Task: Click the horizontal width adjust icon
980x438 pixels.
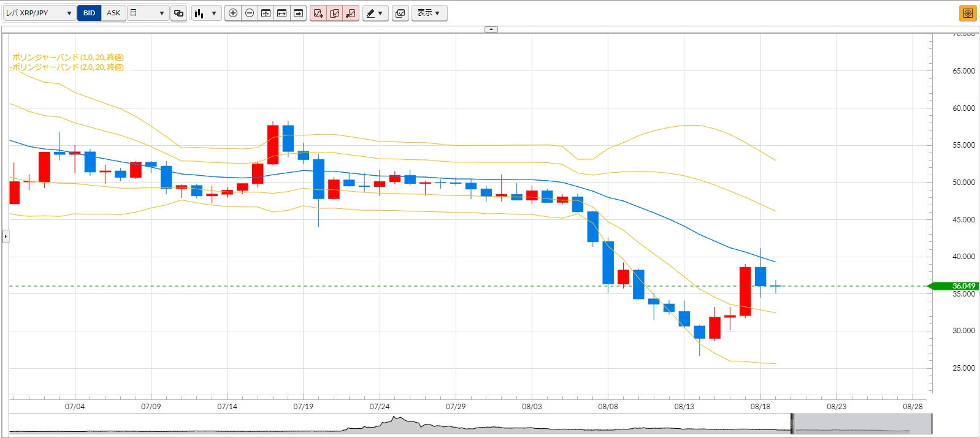Action: (282, 13)
